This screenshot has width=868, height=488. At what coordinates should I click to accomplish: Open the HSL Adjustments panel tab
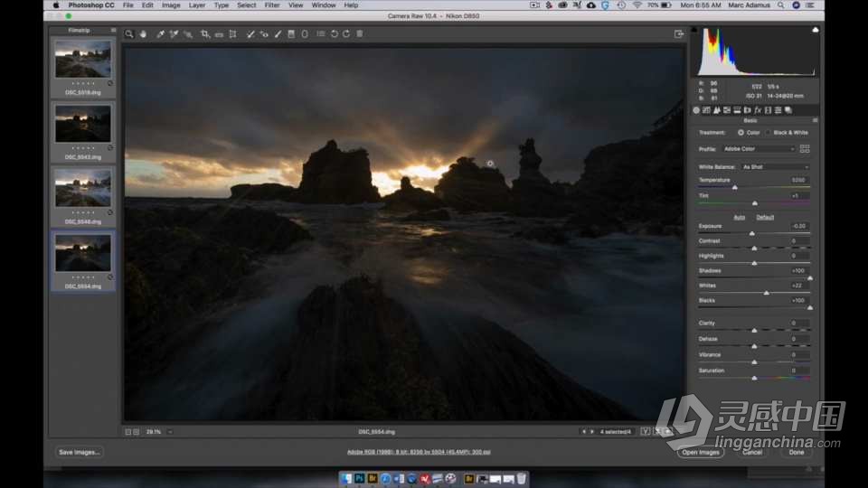(x=727, y=110)
